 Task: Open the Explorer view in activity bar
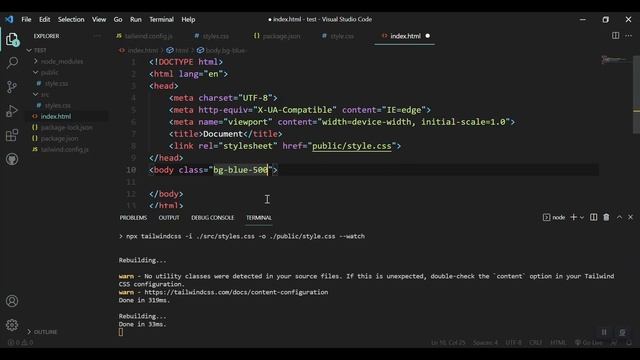pos(12,39)
